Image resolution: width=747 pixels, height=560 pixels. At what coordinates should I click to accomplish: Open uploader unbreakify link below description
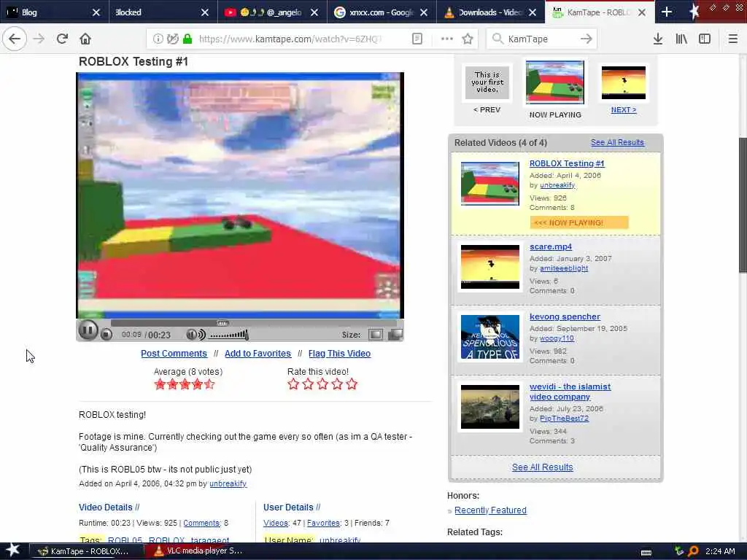click(x=228, y=483)
